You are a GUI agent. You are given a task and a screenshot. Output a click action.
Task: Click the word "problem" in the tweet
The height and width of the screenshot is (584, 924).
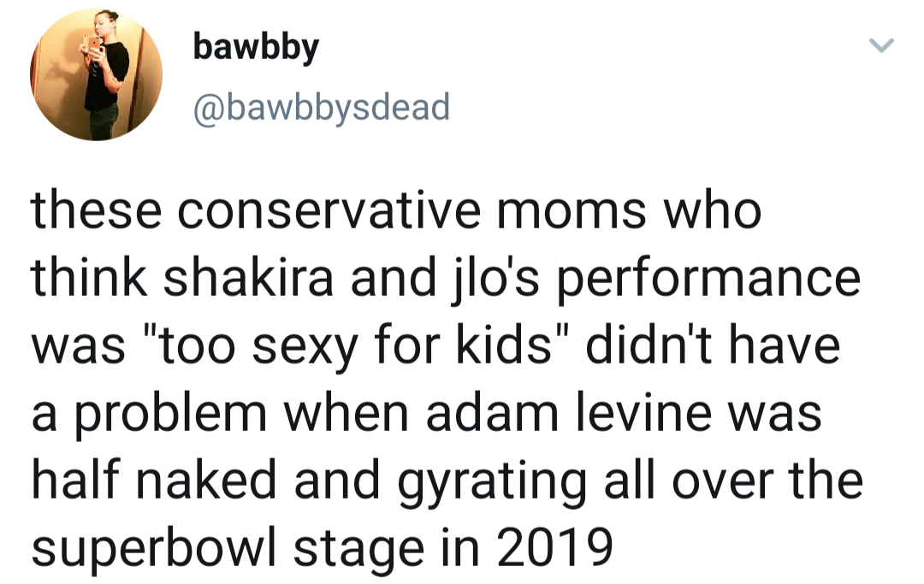tap(171, 415)
